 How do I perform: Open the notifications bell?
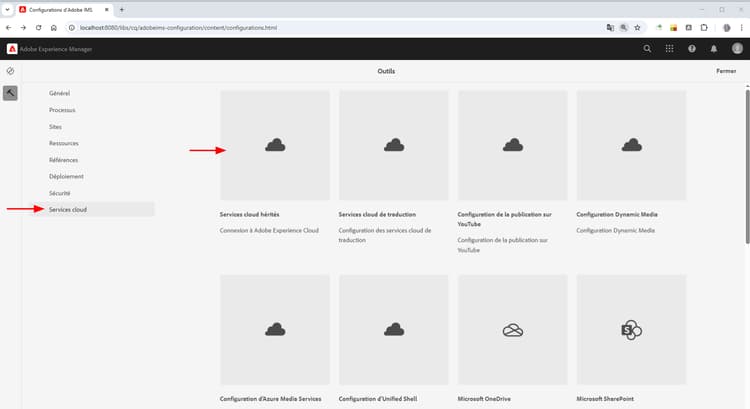click(714, 49)
